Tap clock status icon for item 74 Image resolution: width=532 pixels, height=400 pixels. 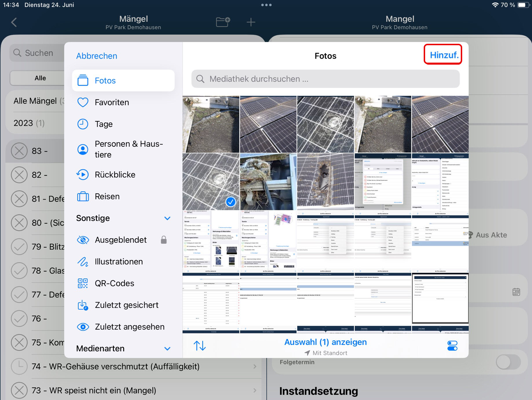tap(19, 367)
